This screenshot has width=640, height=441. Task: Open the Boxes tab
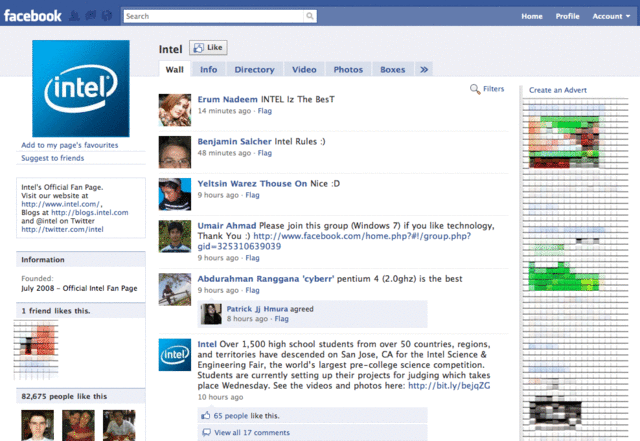(x=393, y=69)
